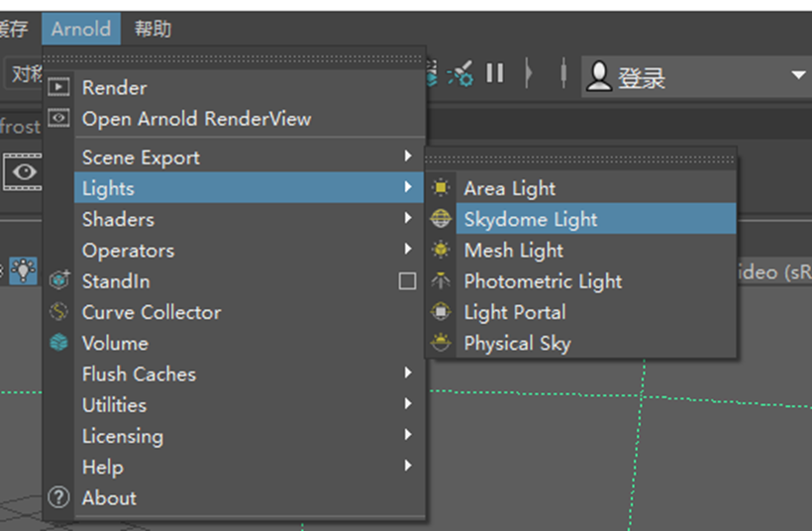Click the user account silhouette icon
This screenshot has height=531, width=812.
(x=599, y=76)
